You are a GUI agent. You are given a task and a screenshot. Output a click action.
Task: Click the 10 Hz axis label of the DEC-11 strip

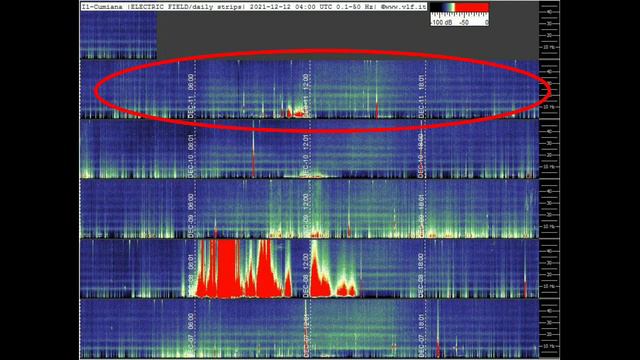[550, 107]
